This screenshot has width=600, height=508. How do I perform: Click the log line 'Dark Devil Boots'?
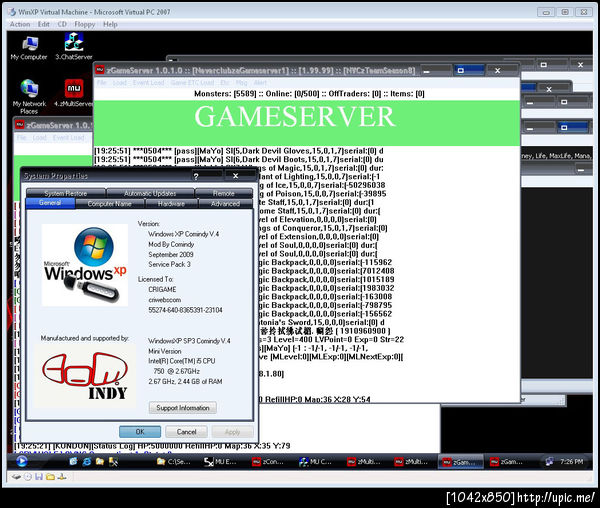click(239, 159)
